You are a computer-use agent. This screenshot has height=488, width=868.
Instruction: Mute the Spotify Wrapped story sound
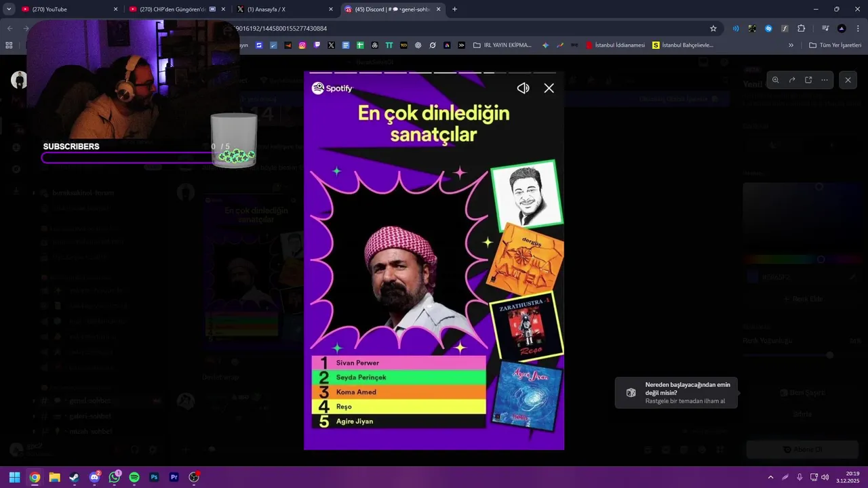[x=523, y=88]
